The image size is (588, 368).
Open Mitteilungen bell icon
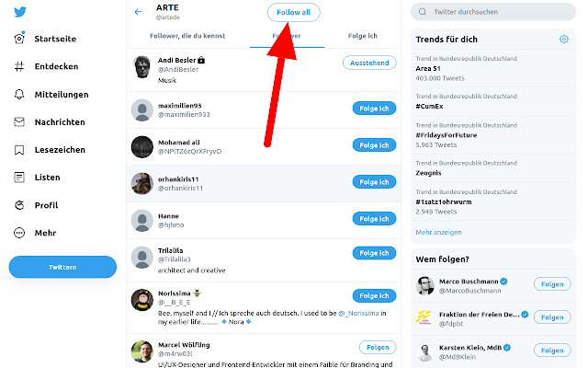[x=19, y=94]
